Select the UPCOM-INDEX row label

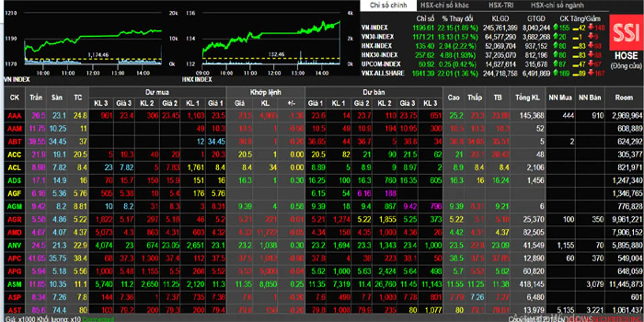pos(381,64)
